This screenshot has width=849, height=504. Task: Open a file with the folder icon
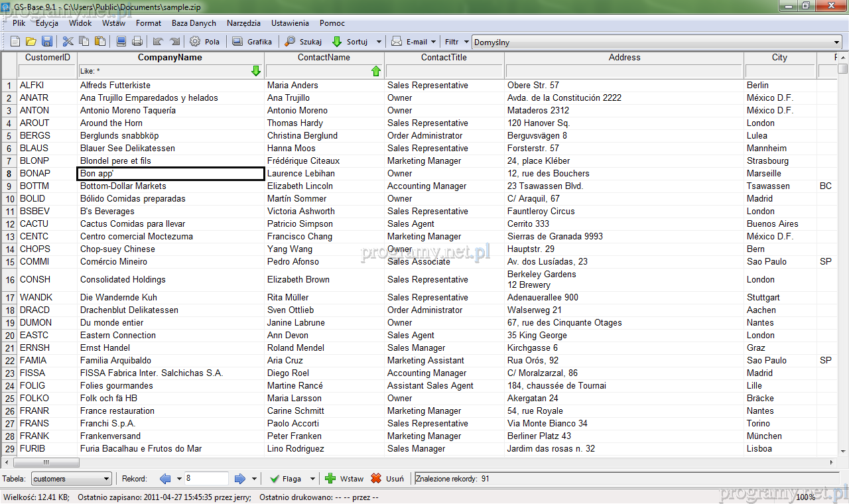[31, 42]
